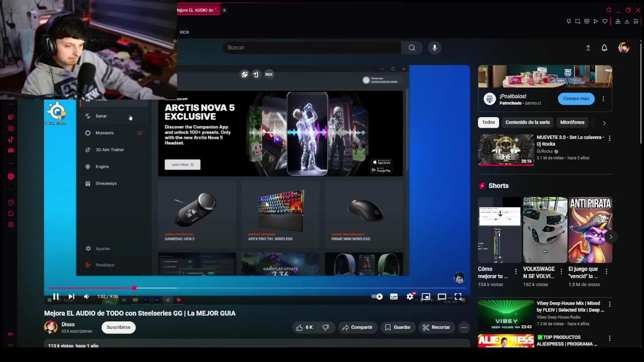The height and width of the screenshot is (362, 644).
Task: Open browser easy setup sliders icon
Action: tap(636, 21)
